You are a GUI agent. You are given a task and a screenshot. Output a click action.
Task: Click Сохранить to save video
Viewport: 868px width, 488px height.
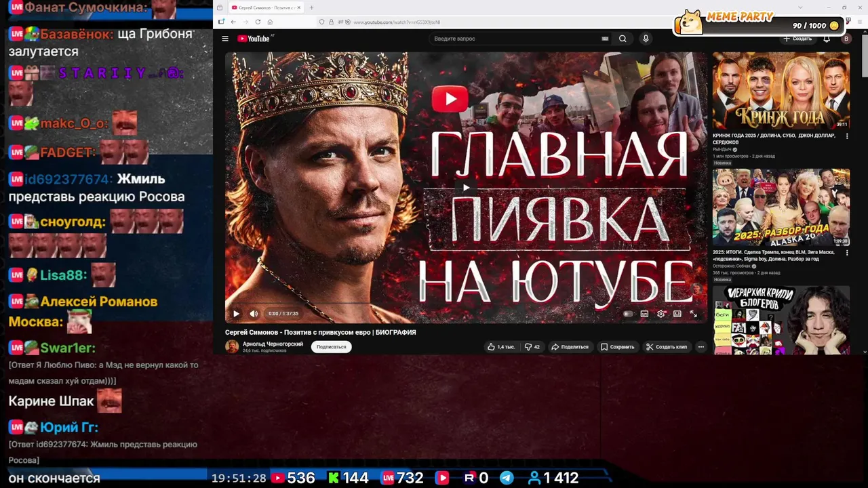click(x=618, y=347)
